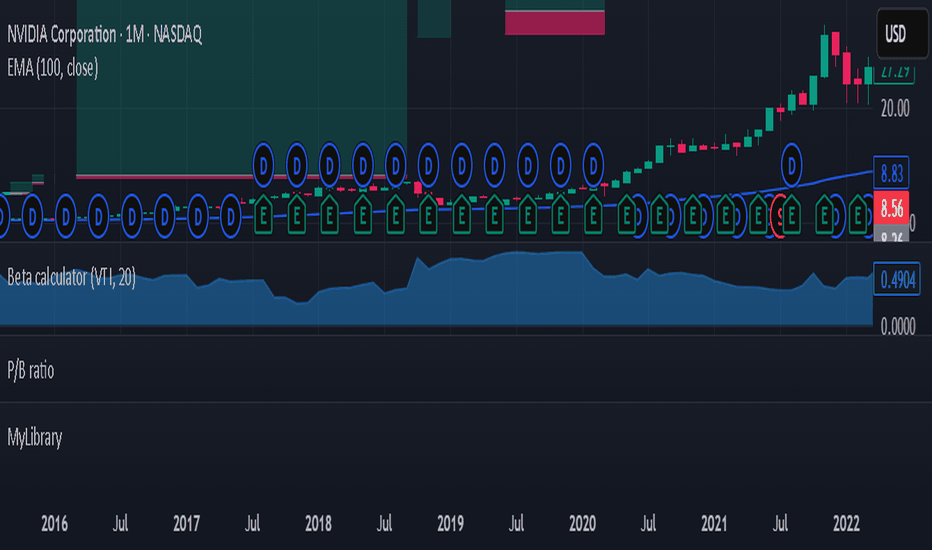This screenshot has width=932, height=550.
Task: Click the E earnings marker above the 2021 label
Action: click(x=725, y=216)
